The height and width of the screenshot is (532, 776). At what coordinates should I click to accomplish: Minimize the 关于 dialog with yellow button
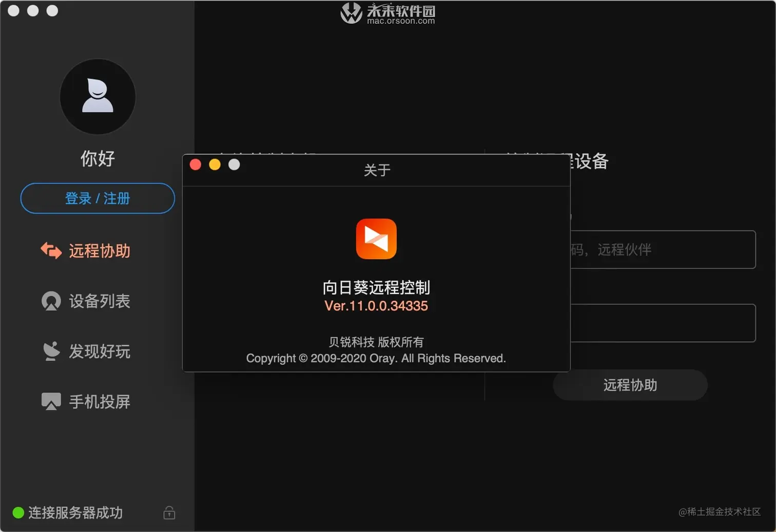click(215, 164)
